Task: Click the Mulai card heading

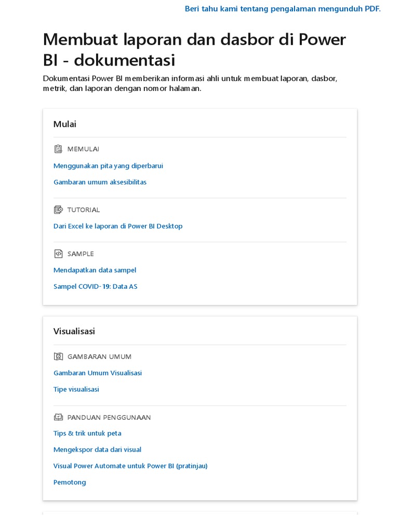Action: coord(65,124)
